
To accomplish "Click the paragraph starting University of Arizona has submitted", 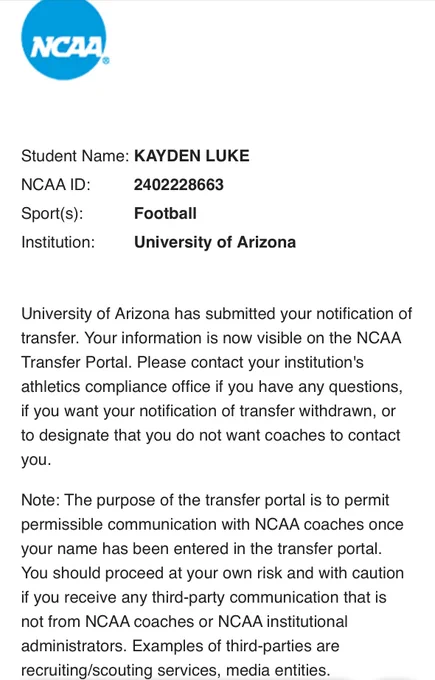I will (216, 386).
